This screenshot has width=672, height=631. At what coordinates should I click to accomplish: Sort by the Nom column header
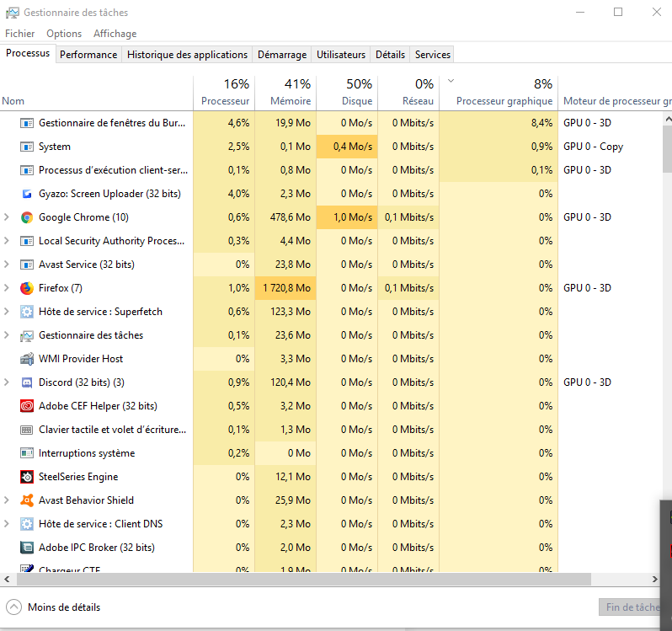(x=97, y=93)
